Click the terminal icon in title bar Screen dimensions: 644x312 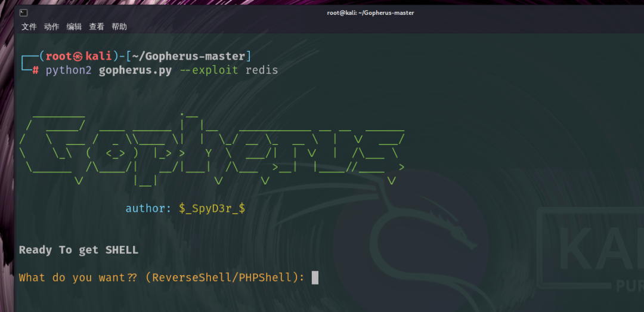click(x=23, y=13)
